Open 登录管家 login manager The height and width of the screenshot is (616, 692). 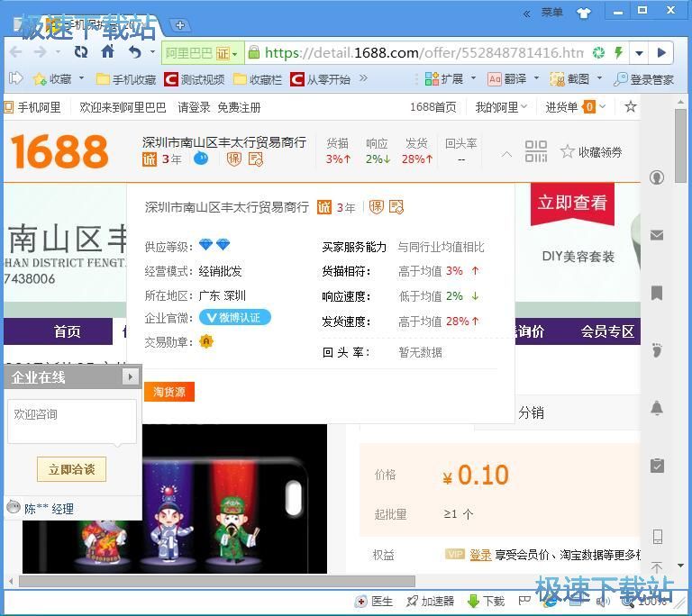(644, 79)
